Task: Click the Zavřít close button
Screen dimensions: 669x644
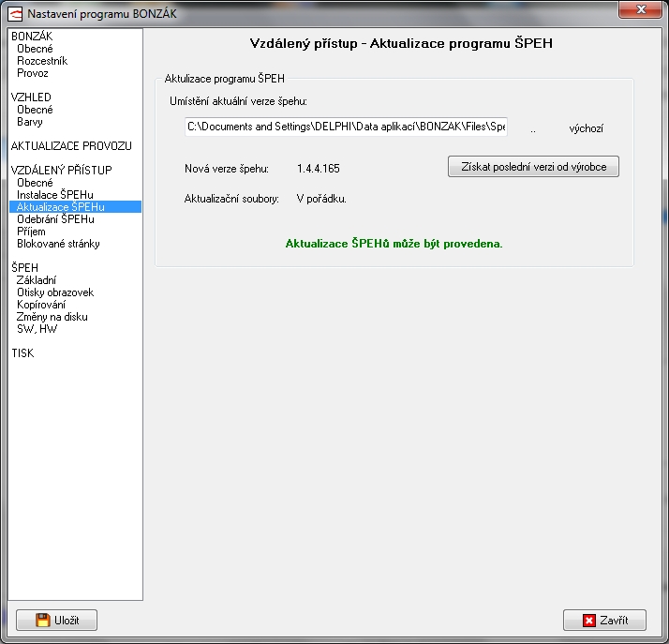Action: pos(604,621)
